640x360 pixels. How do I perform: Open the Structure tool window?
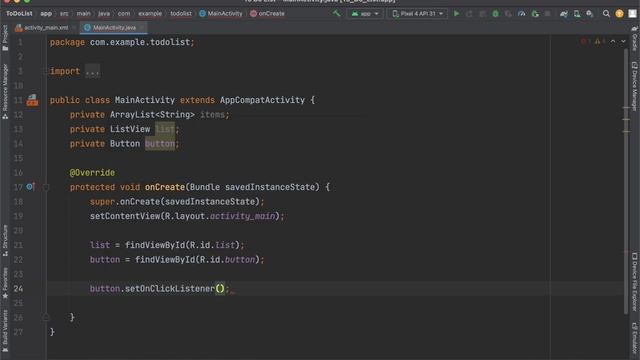pyautogui.click(x=5, y=240)
